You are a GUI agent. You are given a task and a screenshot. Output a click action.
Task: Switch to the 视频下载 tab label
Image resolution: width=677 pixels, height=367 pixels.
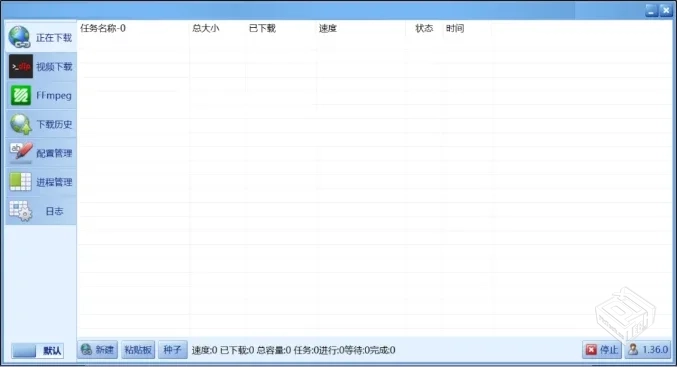(54, 66)
